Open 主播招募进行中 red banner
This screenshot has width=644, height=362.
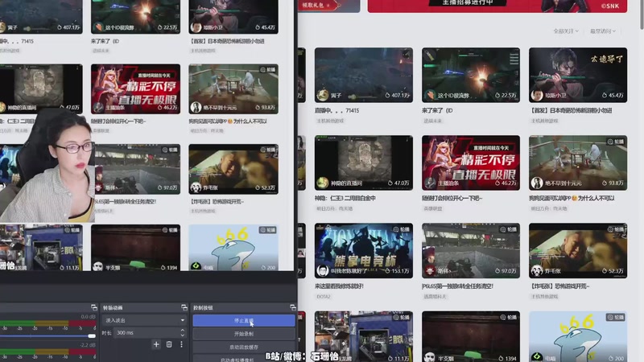(497, 6)
